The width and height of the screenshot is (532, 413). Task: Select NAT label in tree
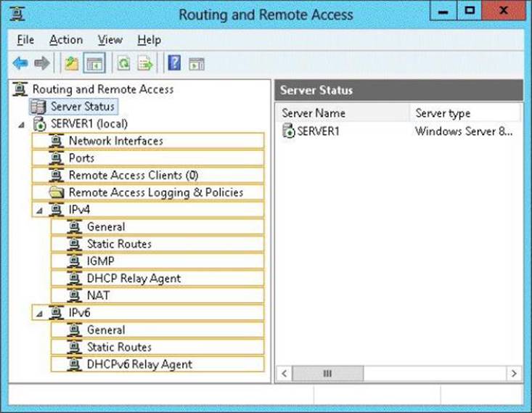tap(99, 295)
